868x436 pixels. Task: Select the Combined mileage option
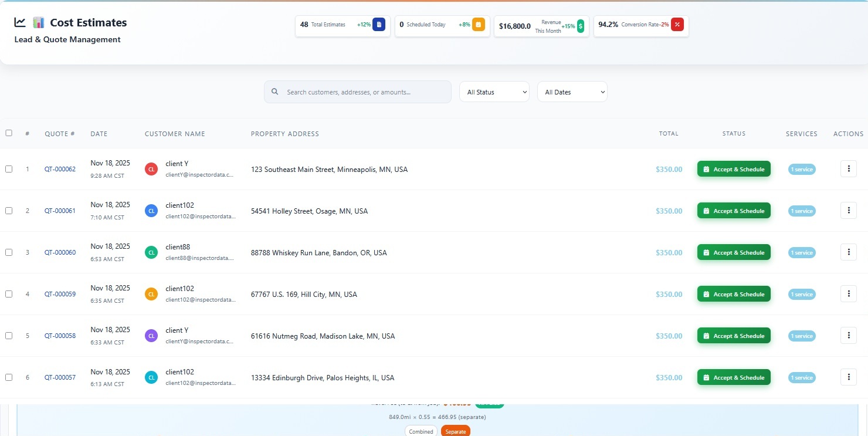pyautogui.click(x=421, y=431)
